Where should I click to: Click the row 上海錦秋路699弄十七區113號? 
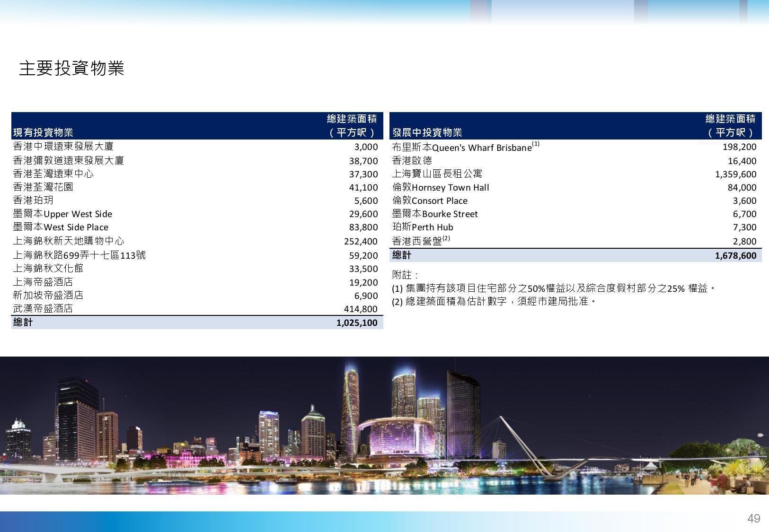pyautogui.click(x=197, y=255)
